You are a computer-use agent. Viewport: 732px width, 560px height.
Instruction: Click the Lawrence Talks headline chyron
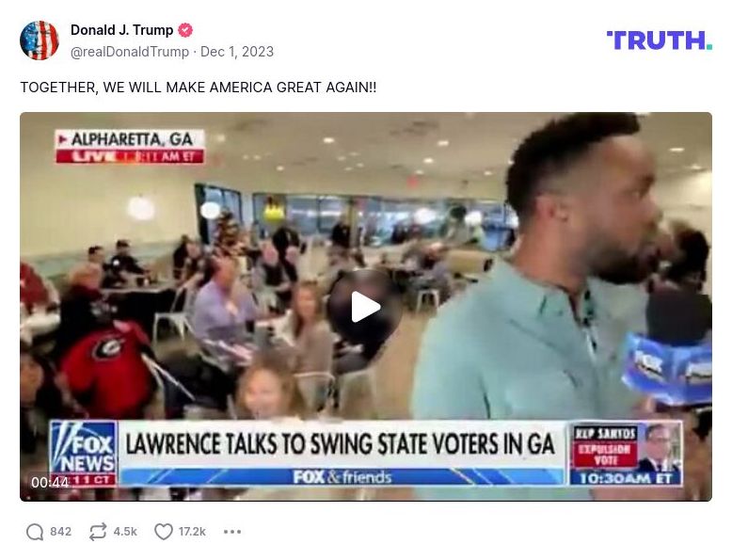(x=341, y=443)
